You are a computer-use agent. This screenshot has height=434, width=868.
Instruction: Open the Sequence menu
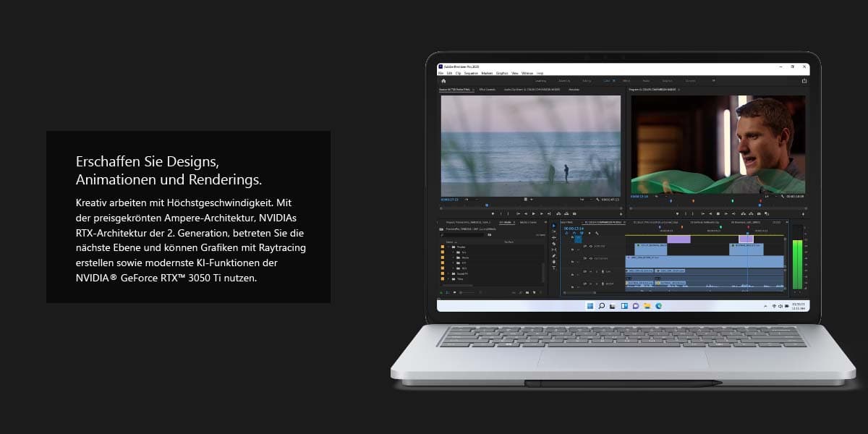(x=471, y=73)
